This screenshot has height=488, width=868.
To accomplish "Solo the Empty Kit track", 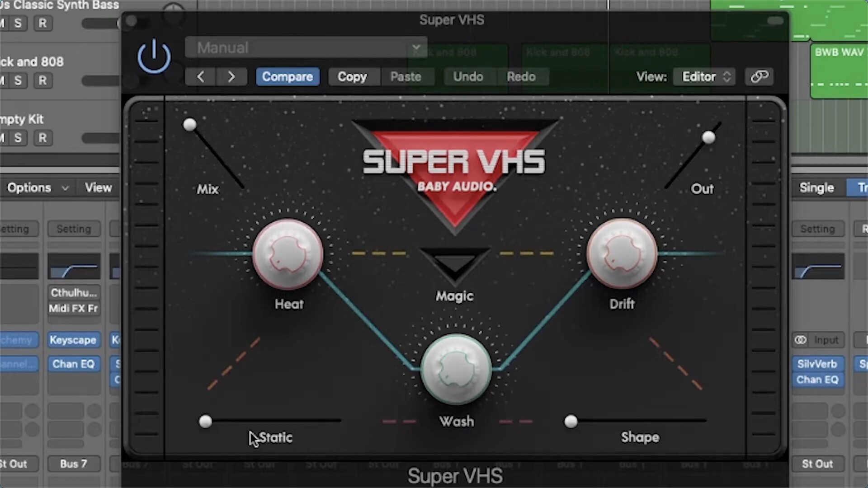I will pos(18,138).
